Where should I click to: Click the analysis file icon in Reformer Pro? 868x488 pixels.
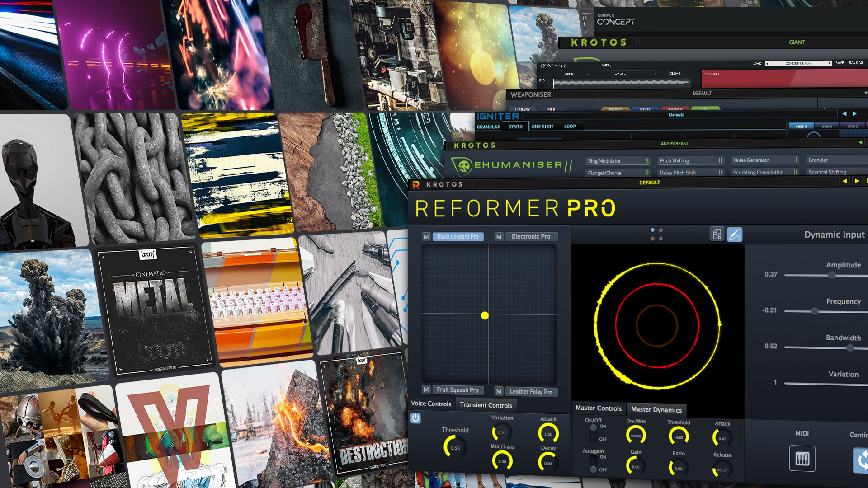(x=717, y=234)
